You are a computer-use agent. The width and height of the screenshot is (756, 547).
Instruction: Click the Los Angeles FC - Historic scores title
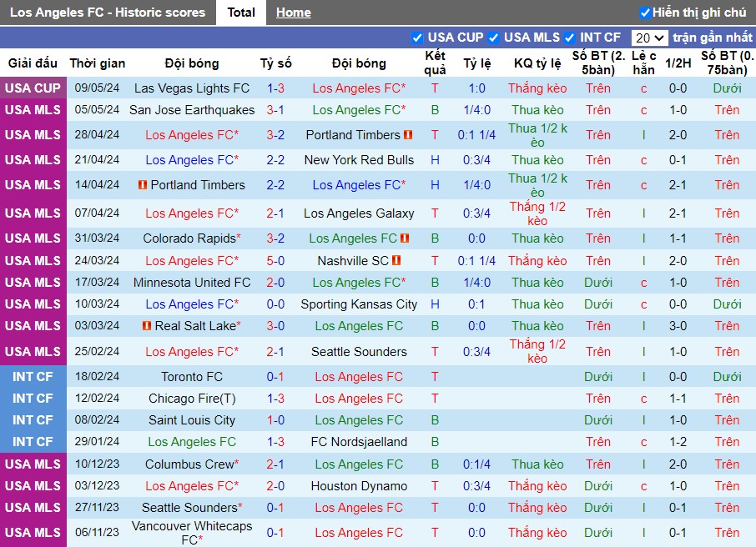(x=108, y=13)
